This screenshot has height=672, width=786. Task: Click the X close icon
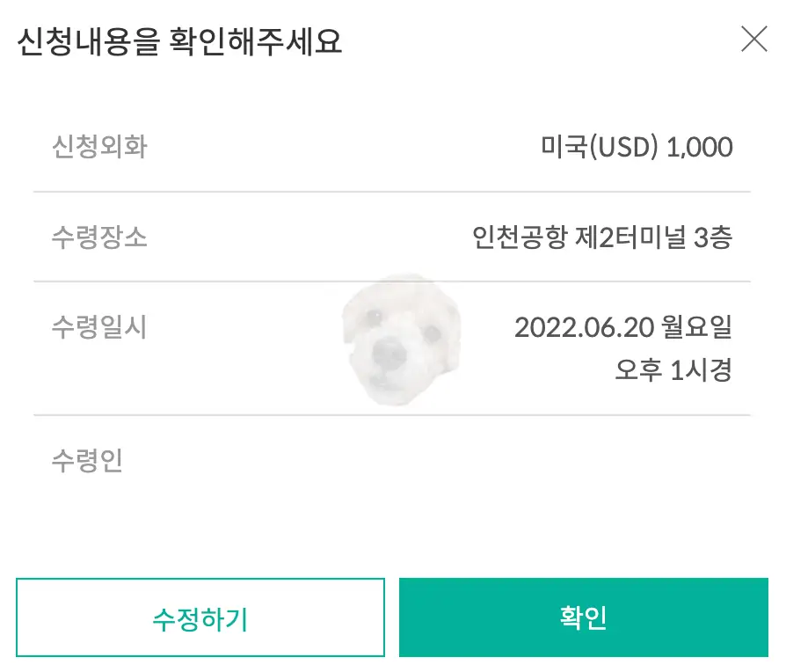(754, 39)
